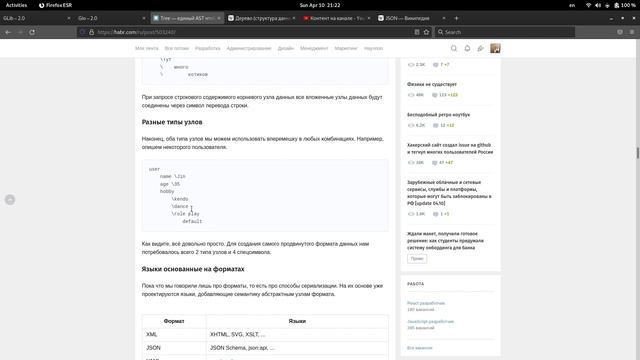Open the Разработка section
The image size is (640, 360).
click(x=207, y=48)
